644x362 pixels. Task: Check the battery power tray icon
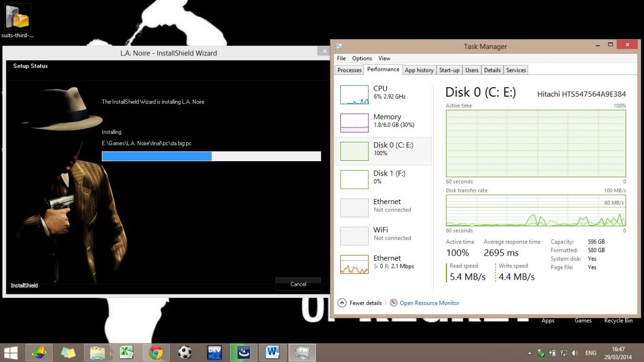click(x=553, y=353)
